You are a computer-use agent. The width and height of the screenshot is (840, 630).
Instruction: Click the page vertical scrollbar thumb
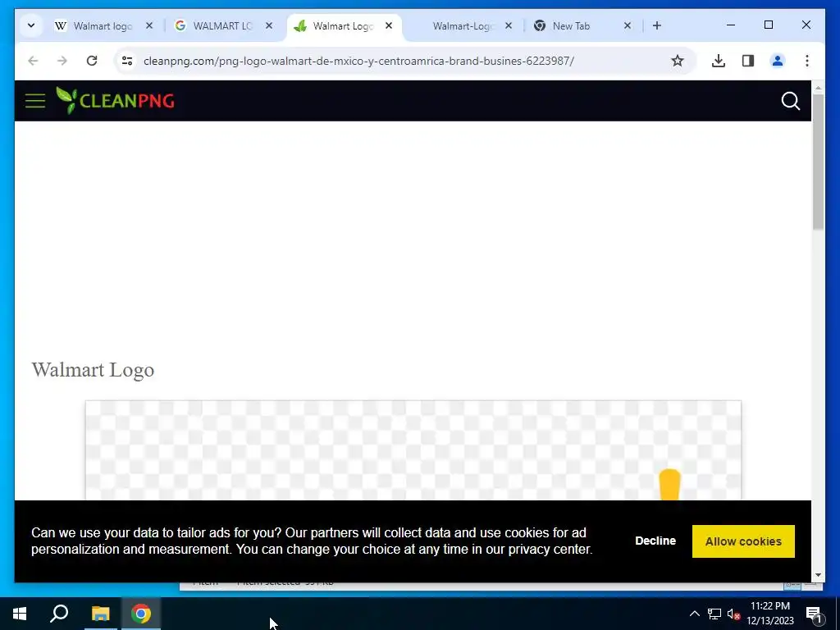818,162
